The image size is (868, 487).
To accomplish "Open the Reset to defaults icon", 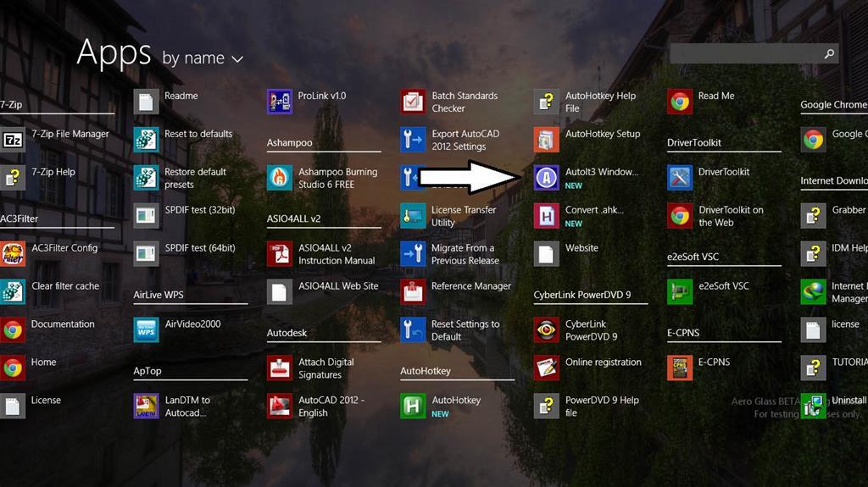I will pyautogui.click(x=146, y=140).
